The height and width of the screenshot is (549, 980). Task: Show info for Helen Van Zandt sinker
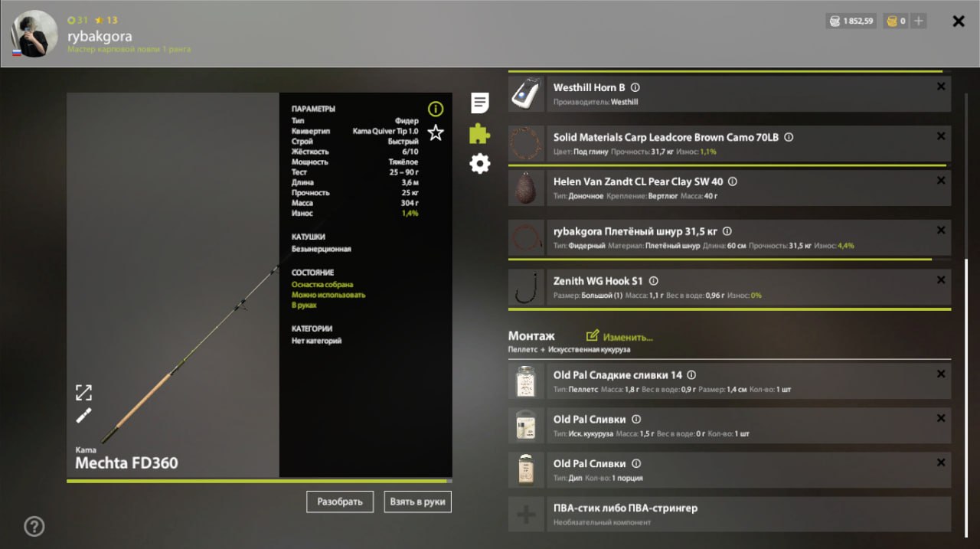point(732,182)
